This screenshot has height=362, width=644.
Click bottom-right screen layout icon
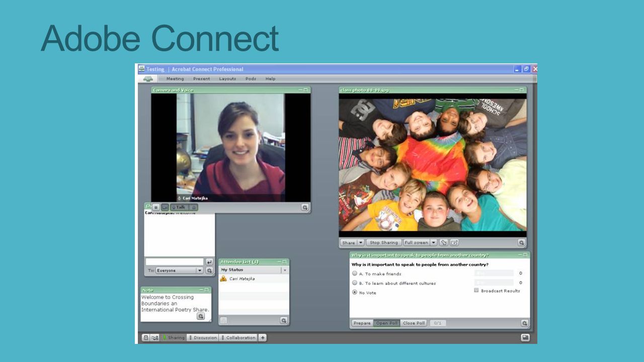[x=525, y=338]
